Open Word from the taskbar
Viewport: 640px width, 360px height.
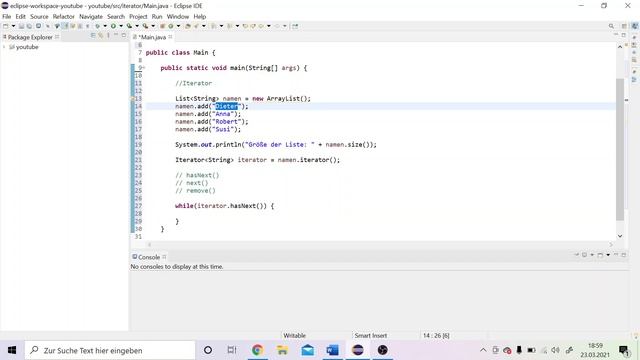(333, 350)
